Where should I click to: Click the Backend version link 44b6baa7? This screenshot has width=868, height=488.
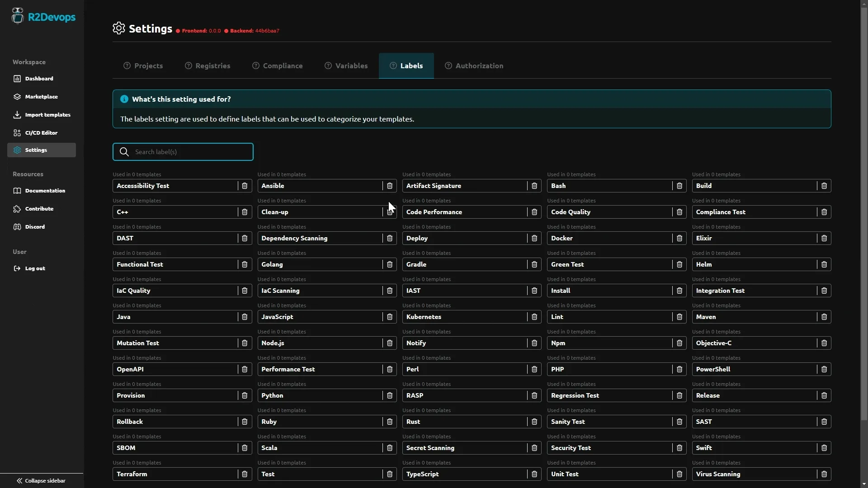click(267, 31)
